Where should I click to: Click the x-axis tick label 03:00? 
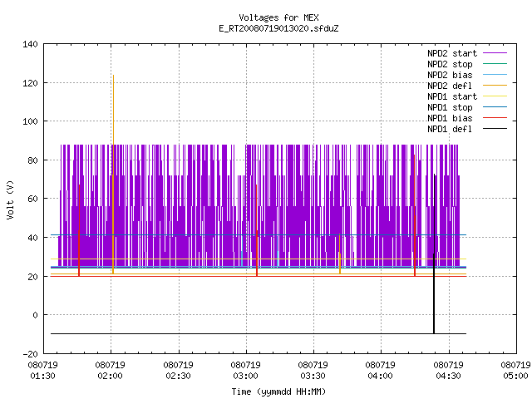point(245,377)
